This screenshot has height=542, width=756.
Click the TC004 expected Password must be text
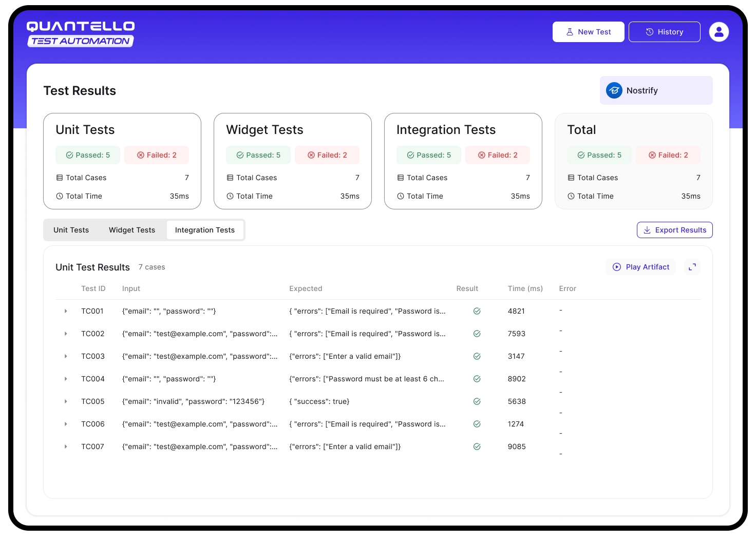click(367, 379)
